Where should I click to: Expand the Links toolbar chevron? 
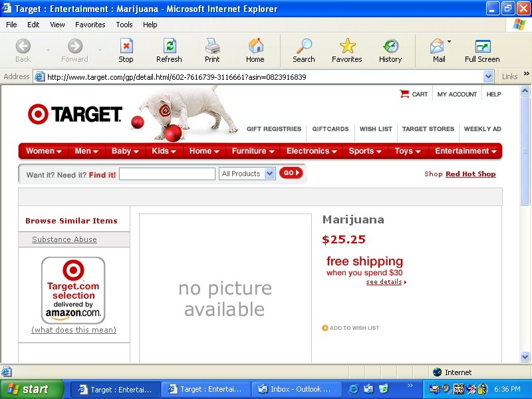526,74
